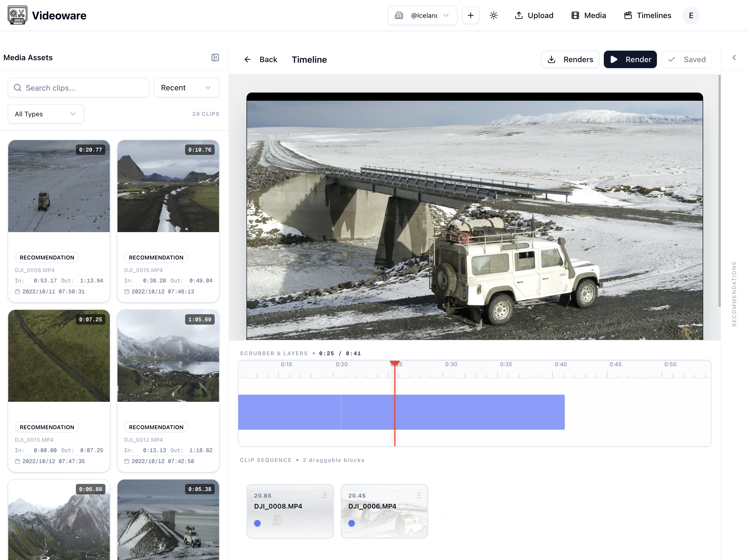Go to the Timelines page
This screenshot has width=747, height=560.
click(x=647, y=16)
